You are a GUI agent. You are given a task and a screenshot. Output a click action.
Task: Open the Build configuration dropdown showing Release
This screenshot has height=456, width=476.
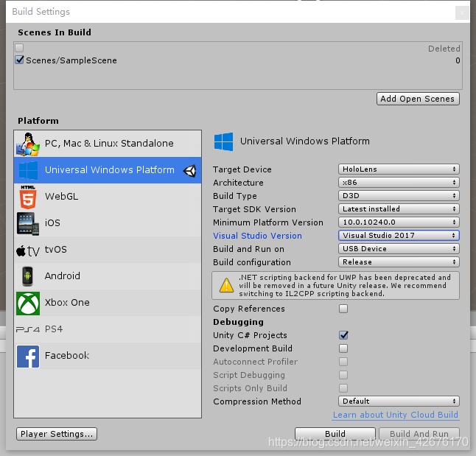399,262
